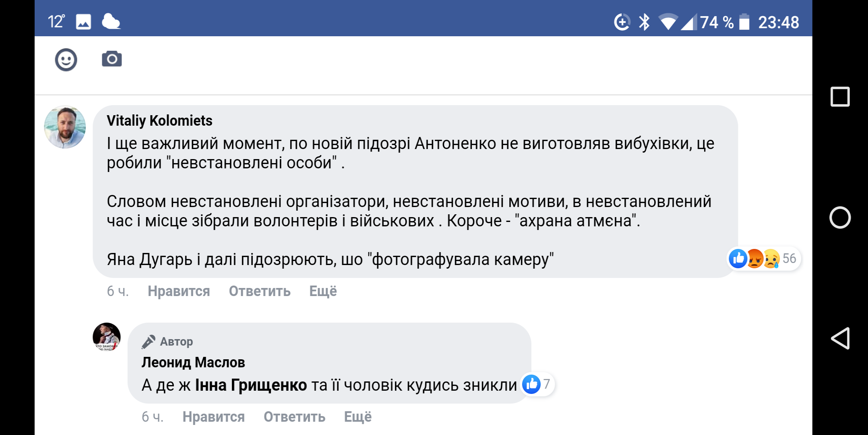
Task: Tap the cloud weather status icon
Action: point(111,22)
